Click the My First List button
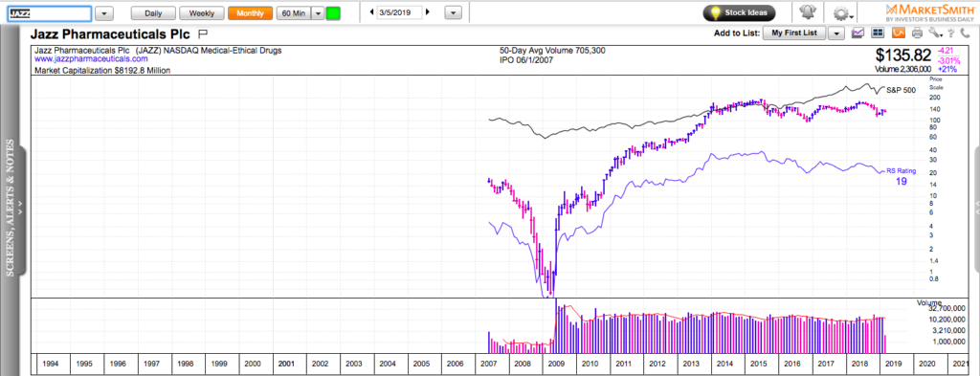Image resolution: width=980 pixels, height=376 pixels. [793, 33]
